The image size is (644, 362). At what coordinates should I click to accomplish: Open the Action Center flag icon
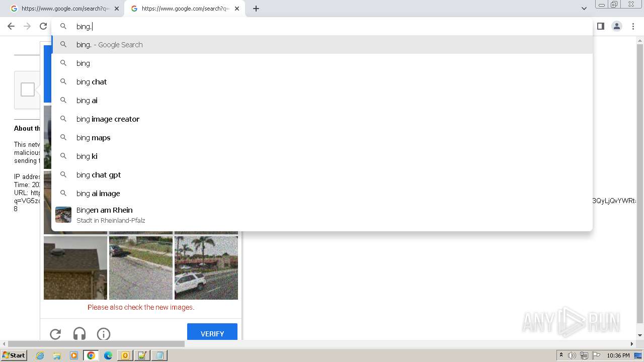(596, 355)
